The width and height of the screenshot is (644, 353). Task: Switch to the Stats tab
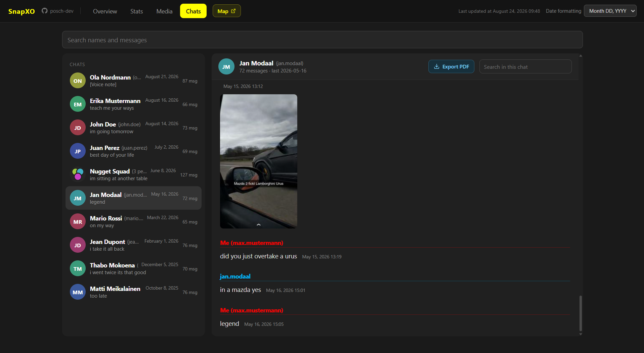pyautogui.click(x=136, y=11)
